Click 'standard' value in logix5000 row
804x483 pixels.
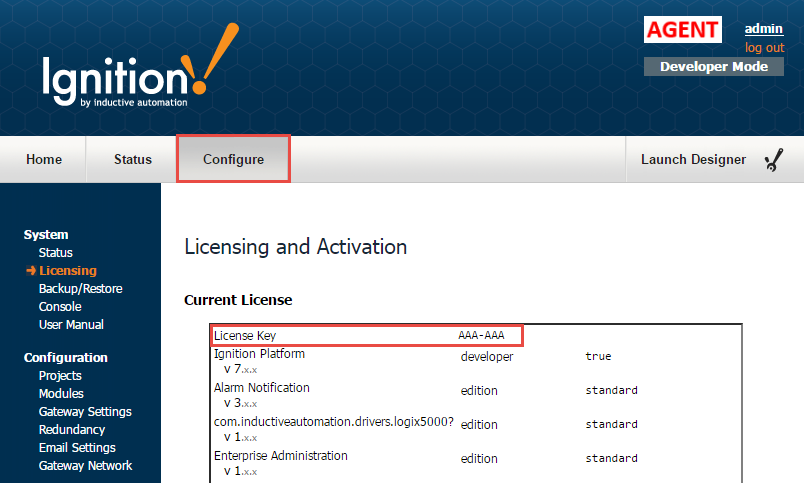click(x=611, y=425)
